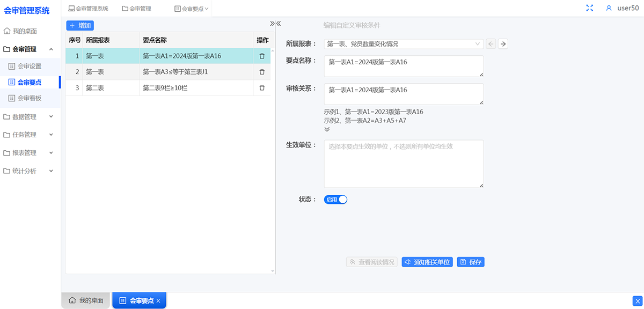This screenshot has width=644, height=309.
Task: Delete row 2 第一表A3≤等于第三表J1
Action: click(262, 72)
